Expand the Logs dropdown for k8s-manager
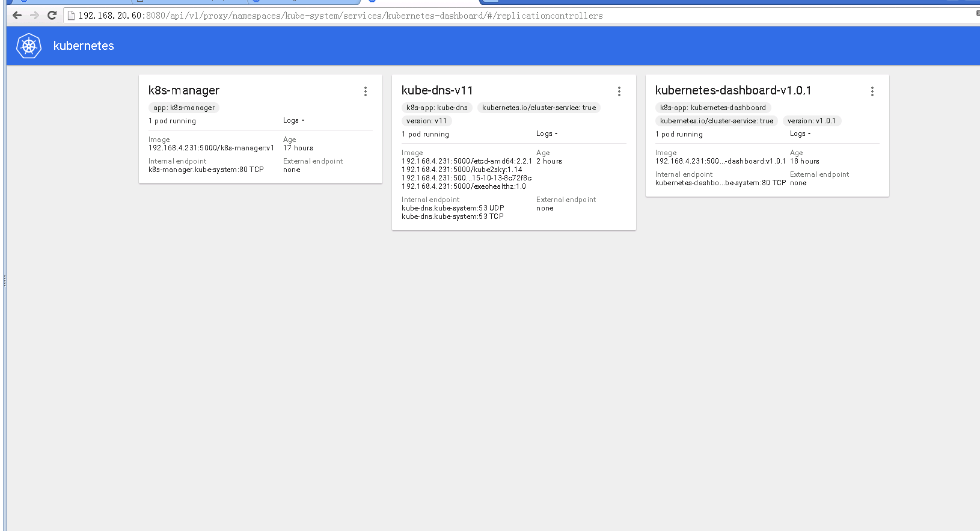Viewport: 980px width, 531px height. tap(294, 120)
